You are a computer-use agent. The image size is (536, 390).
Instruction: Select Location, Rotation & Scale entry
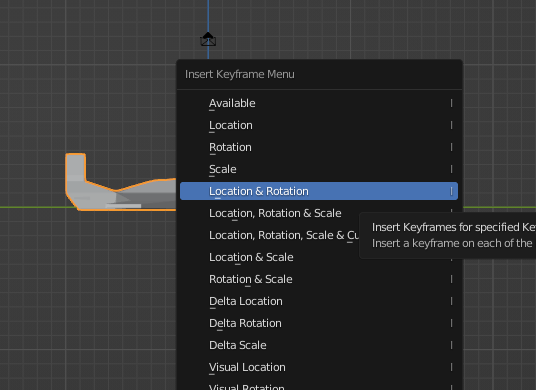275,213
